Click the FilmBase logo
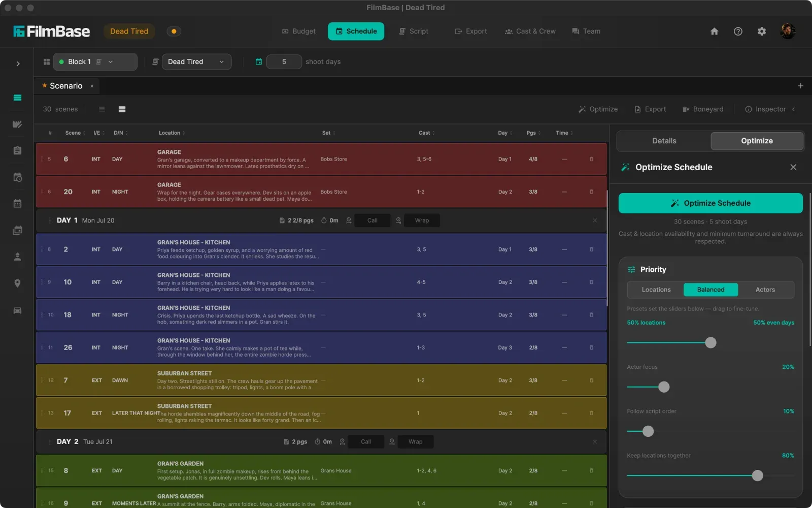Screen dimensions: 812x508 tap(51, 31)
